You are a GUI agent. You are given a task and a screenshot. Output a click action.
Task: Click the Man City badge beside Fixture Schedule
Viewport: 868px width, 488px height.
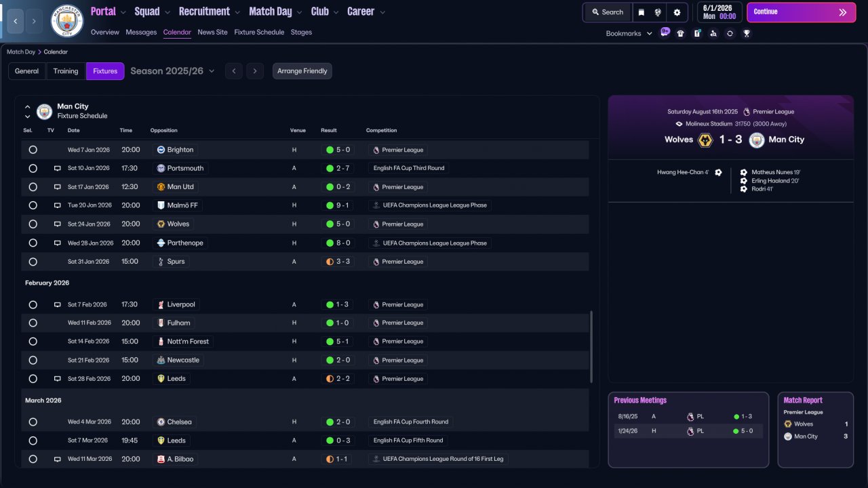pos(45,111)
